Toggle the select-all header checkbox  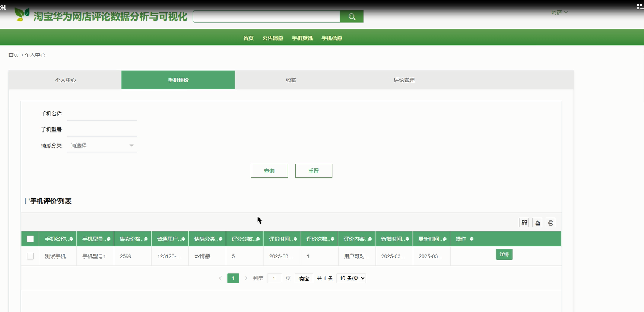30,239
